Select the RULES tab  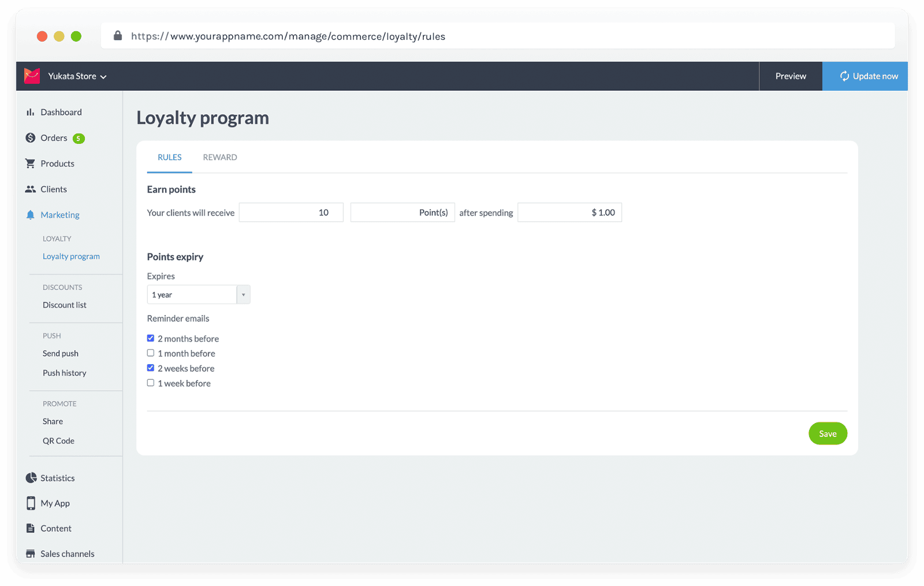point(169,157)
